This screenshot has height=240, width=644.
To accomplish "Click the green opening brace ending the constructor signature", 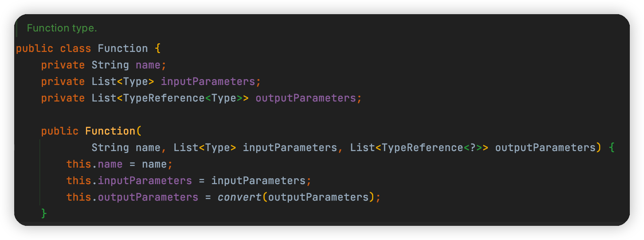I will [612, 148].
